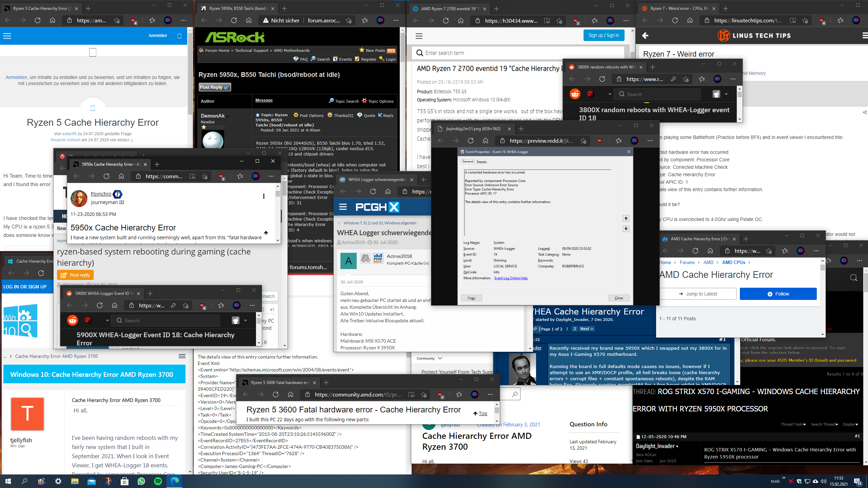Click scroll-to-top arrow in 5950x window

[266, 233]
